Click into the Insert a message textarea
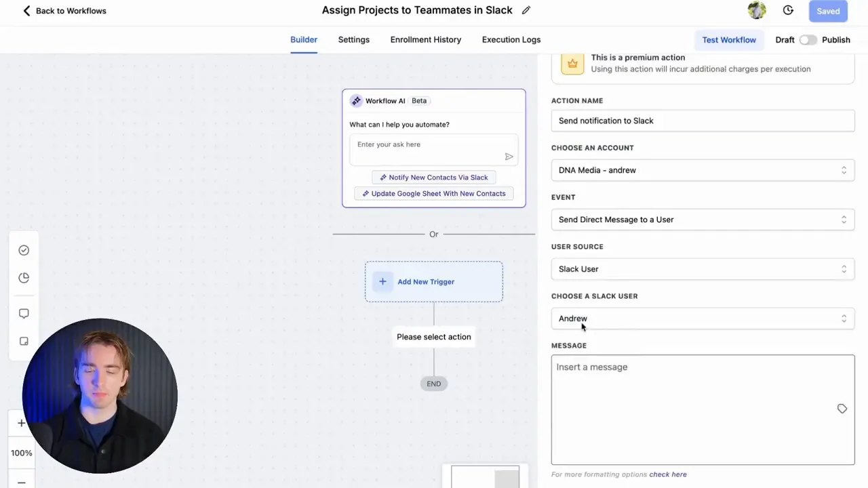This screenshot has width=868, height=488. 703,409
